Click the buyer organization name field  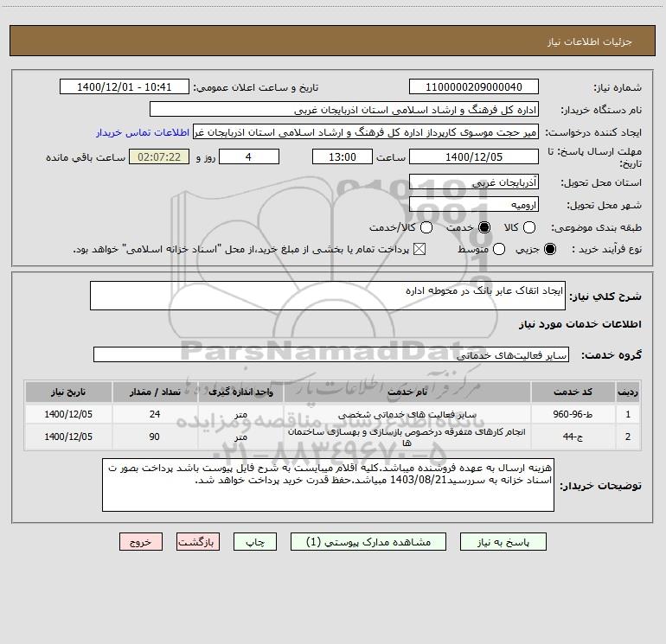coord(344,110)
